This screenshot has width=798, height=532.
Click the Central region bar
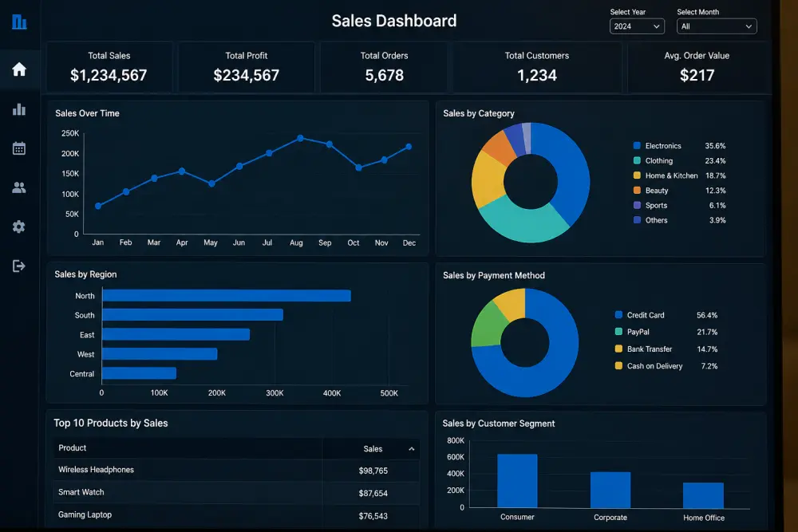click(140, 373)
